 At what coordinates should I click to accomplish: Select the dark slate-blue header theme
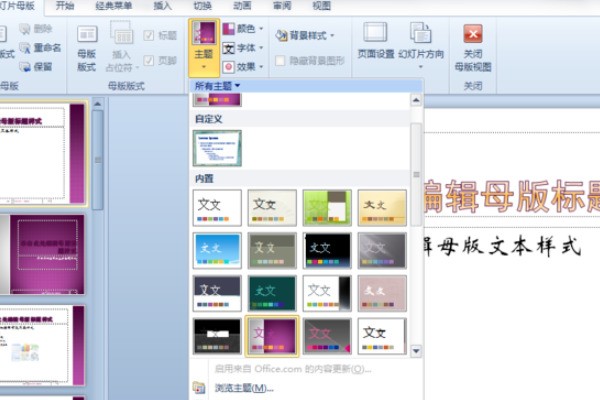click(x=217, y=294)
